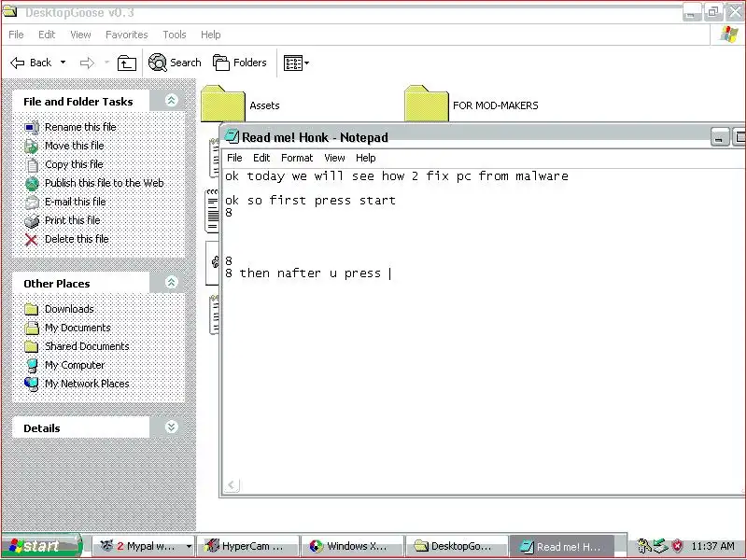Click Rename this file link
The width and height of the screenshot is (747, 560).
[x=80, y=127]
